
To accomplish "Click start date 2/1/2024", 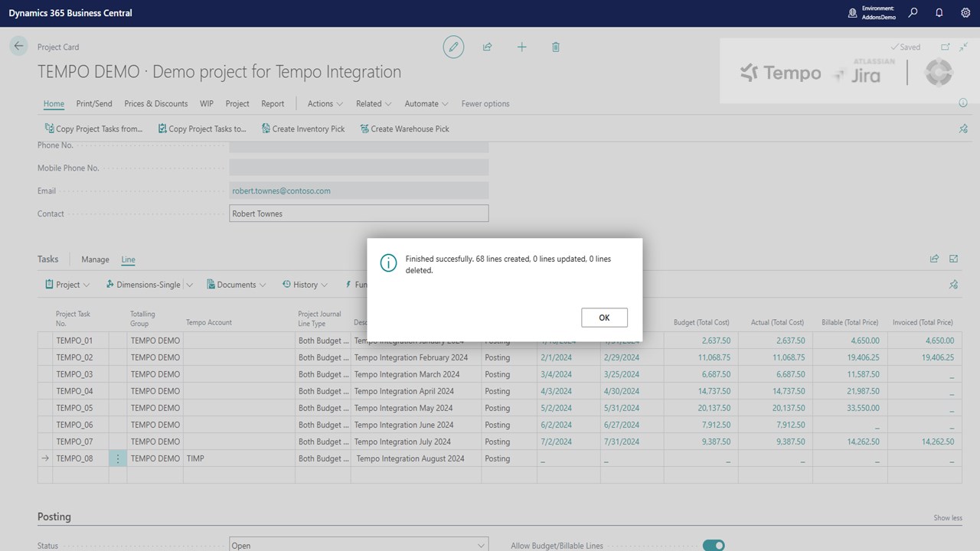I will (x=556, y=357).
